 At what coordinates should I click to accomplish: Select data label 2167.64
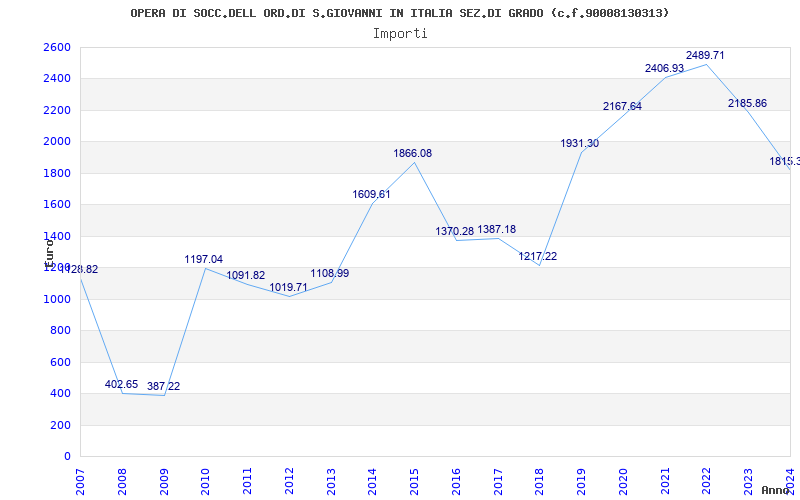[x=622, y=106]
